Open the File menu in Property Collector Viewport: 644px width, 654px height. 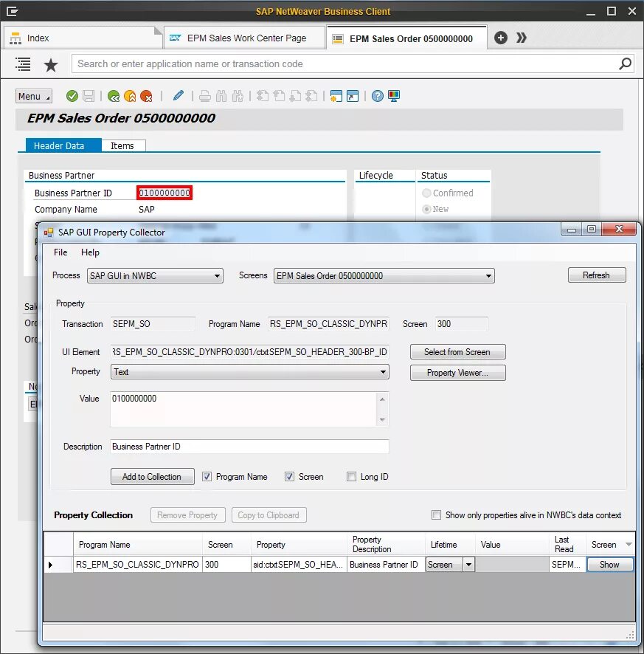pos(60,252)
